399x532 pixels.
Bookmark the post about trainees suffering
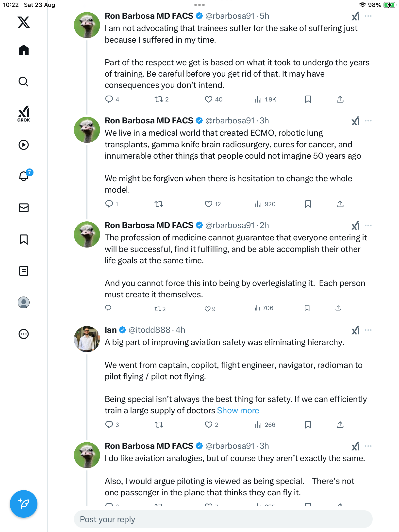click(x=308, y=99)
